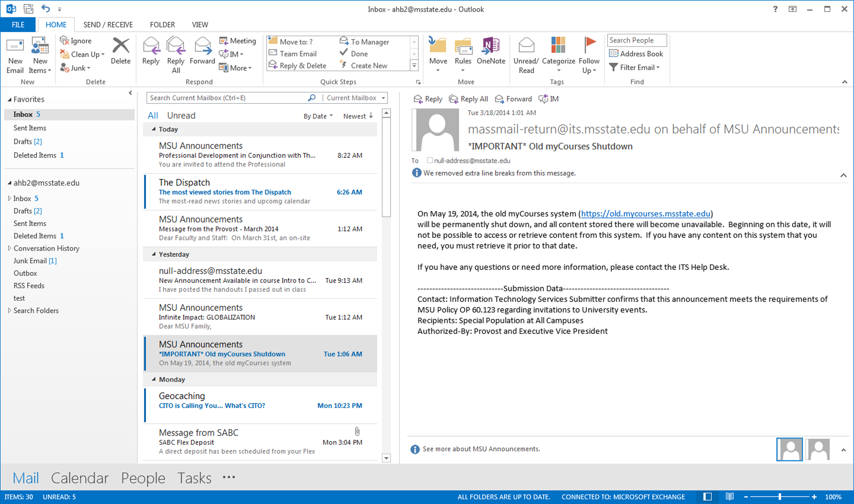Delete the selected message

(x=121, y=51)
